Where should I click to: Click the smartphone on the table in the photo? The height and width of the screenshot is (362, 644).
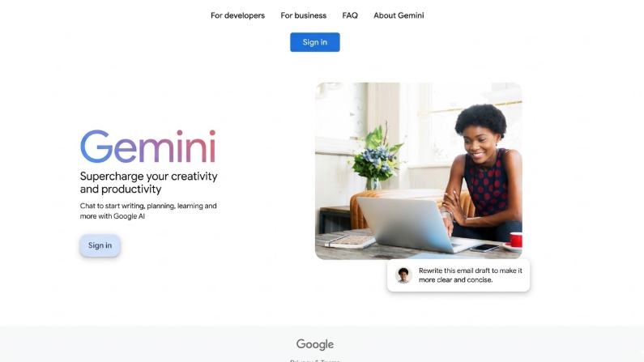click(x=484, y=248)
